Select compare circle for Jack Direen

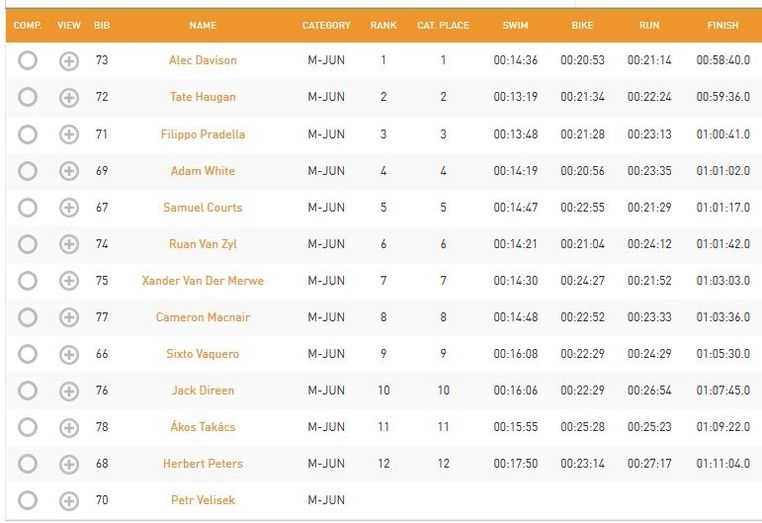click(x=28, y=391)
